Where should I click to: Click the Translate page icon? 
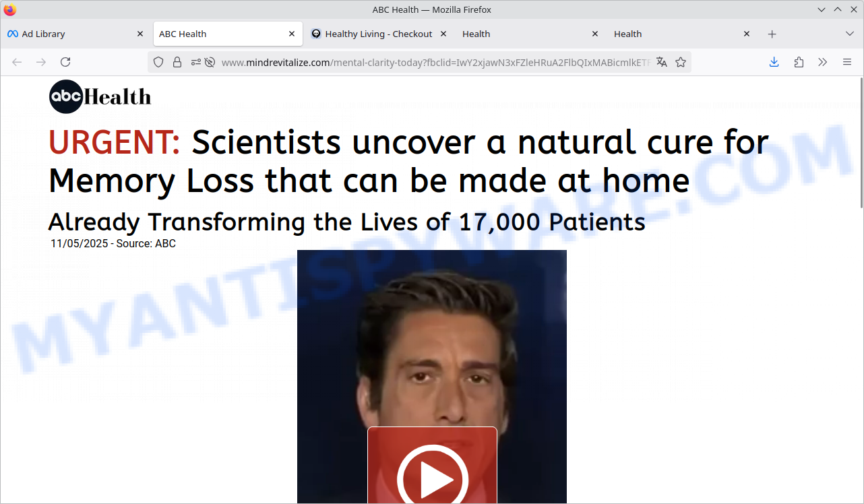(662, 62)
